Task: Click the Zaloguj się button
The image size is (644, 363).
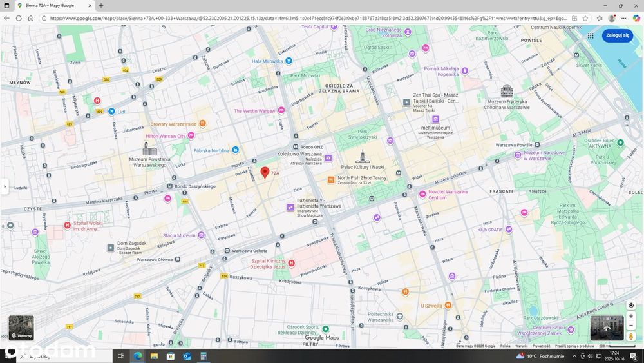Action: coord(618,35)
